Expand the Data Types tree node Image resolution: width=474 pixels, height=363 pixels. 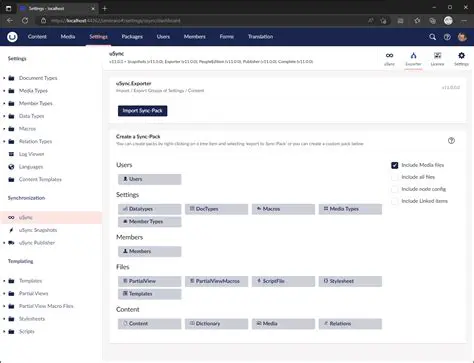click(x=4, y=116)
